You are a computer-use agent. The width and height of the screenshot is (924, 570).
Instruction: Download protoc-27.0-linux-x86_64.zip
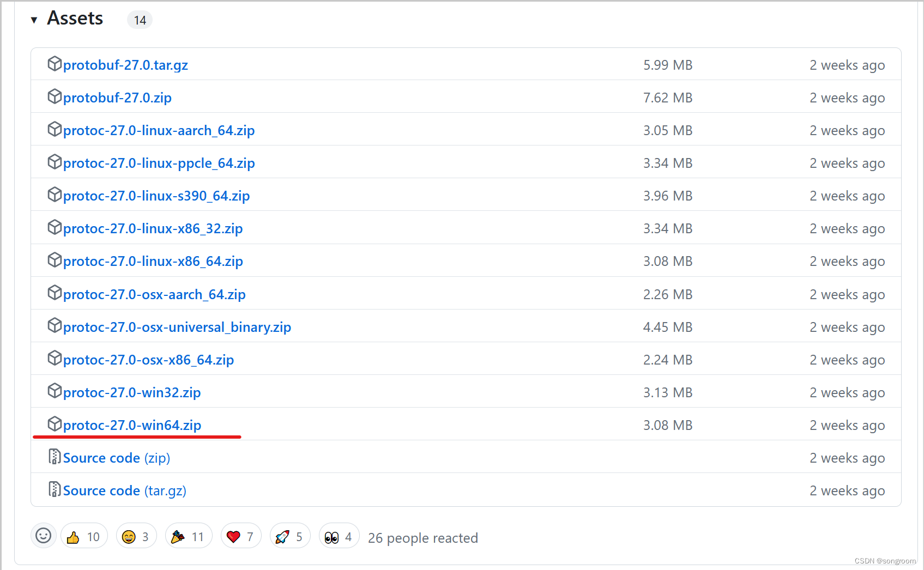click(x=153, y=262)
